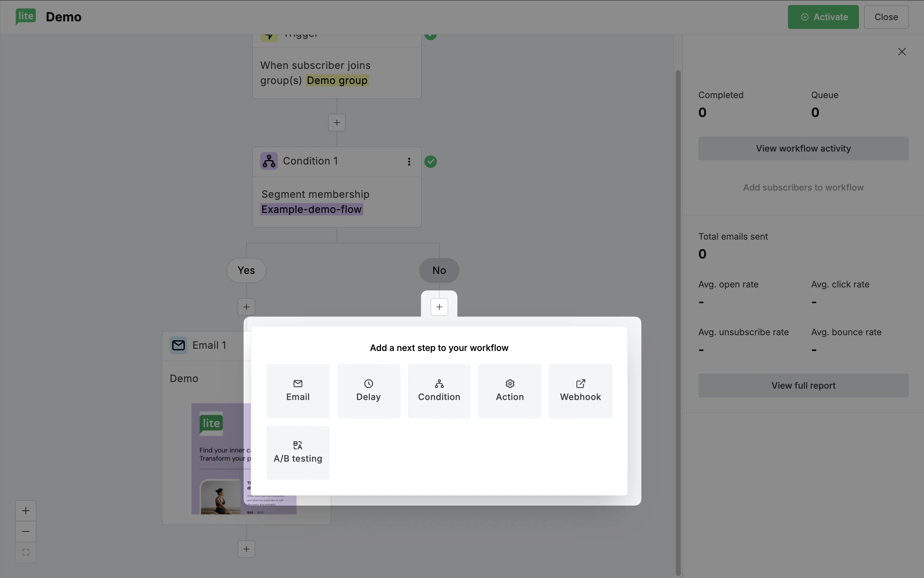924x578 pixels.
Task: Click the trigger lightning icon
Action: click(269, 37)
